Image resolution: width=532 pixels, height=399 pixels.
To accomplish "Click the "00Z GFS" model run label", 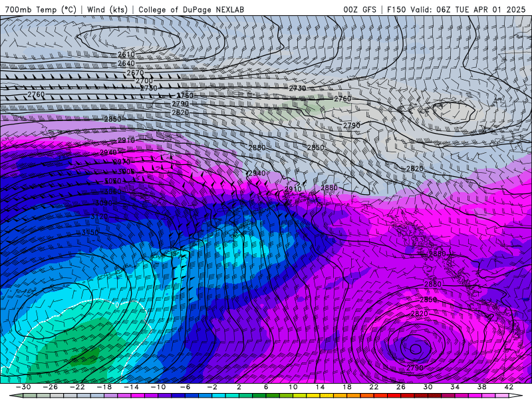I will pyautogui.click(x=360, y=9).
